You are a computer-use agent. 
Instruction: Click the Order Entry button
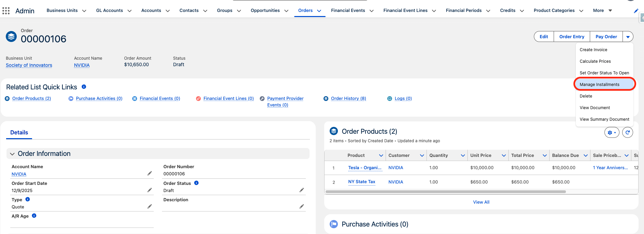tap(572, 37)
